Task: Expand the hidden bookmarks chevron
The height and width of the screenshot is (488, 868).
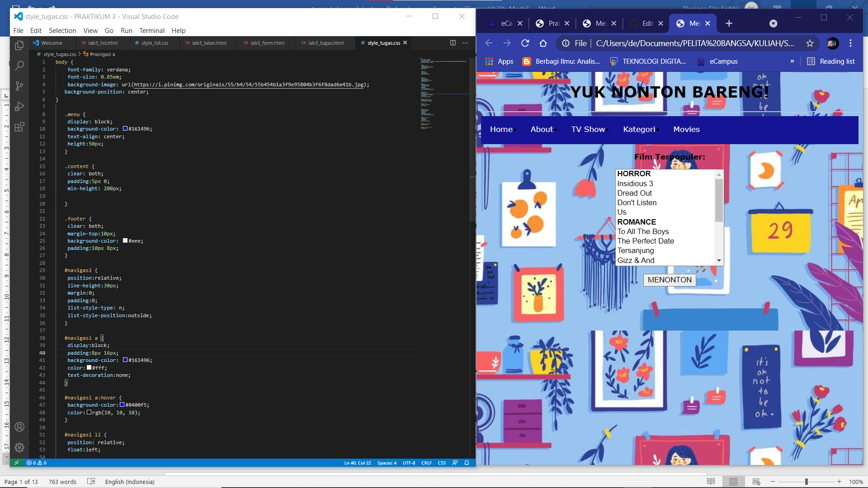Action: point(792,61)
